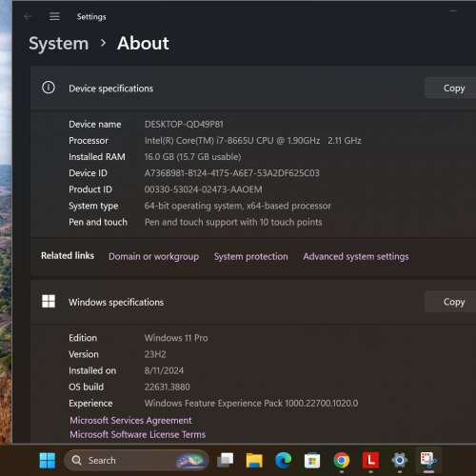Open the Microsoft Services Agreement link
This screenshot has height=476, width=476.
[x=130, y=420]
